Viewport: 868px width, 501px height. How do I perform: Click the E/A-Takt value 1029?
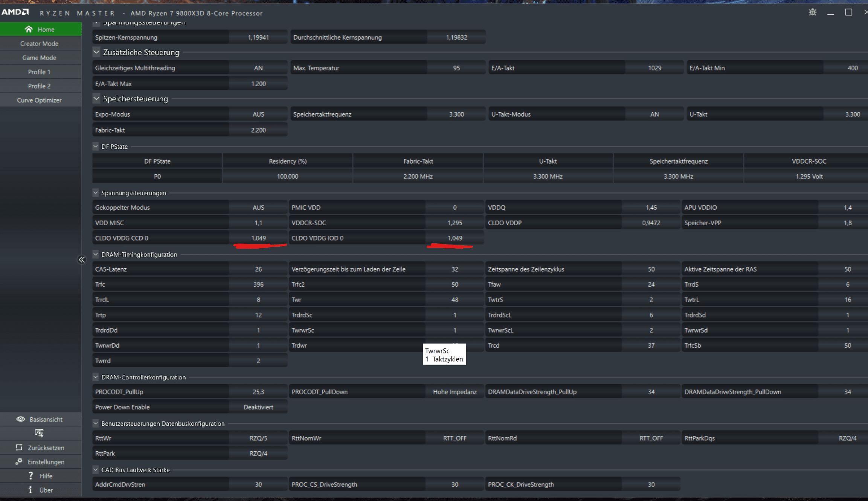654,68
